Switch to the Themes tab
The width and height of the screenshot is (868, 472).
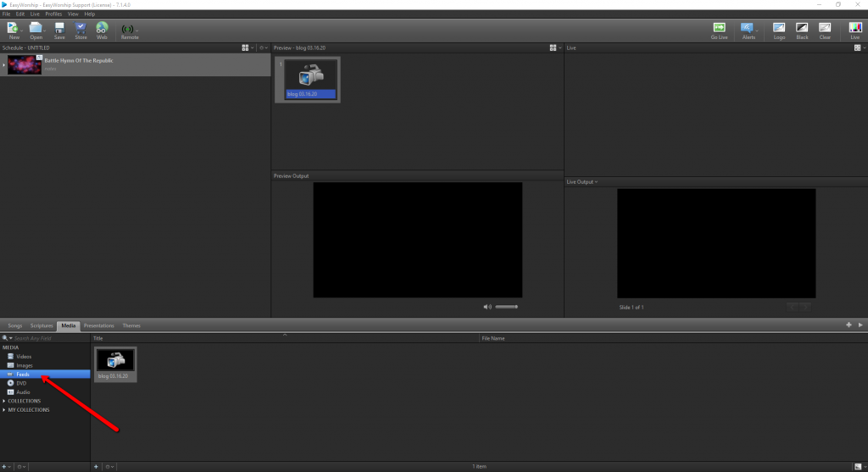point(131,326)
